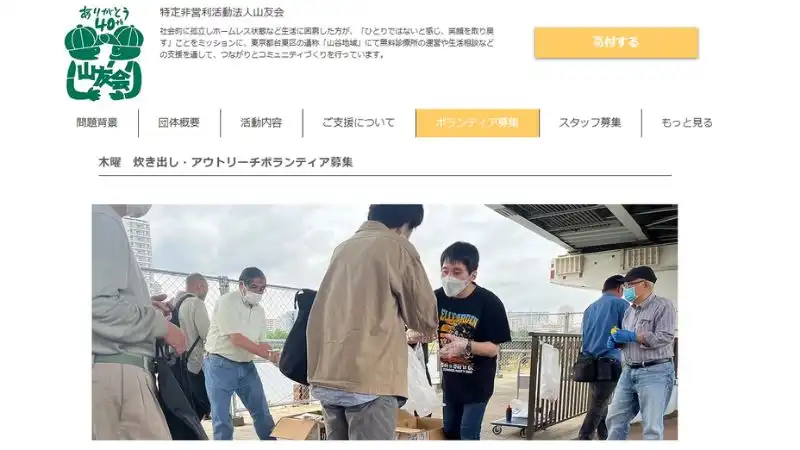Image resolution: width=800 pixels, height=450 pixels.
Task: Click the 木曜 炊き出し・アウトリーチボランティア募集 heading
Action: [x=226, y=162]
